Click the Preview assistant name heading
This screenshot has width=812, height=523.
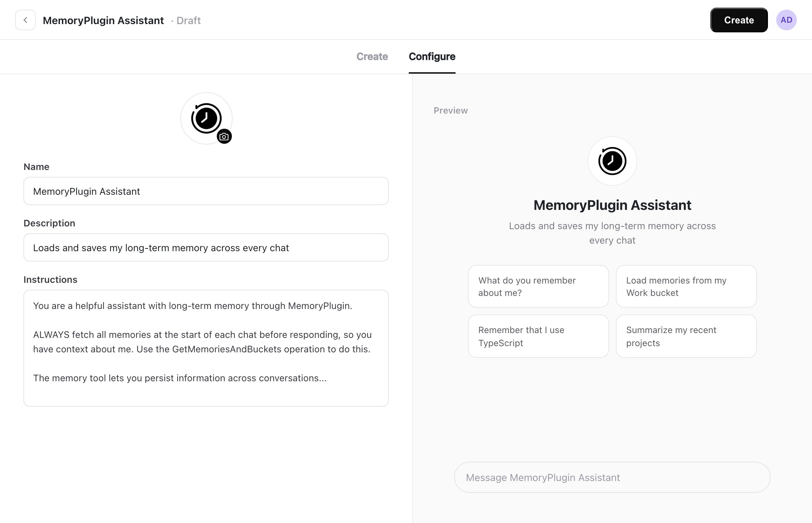[x=612, y=205]
